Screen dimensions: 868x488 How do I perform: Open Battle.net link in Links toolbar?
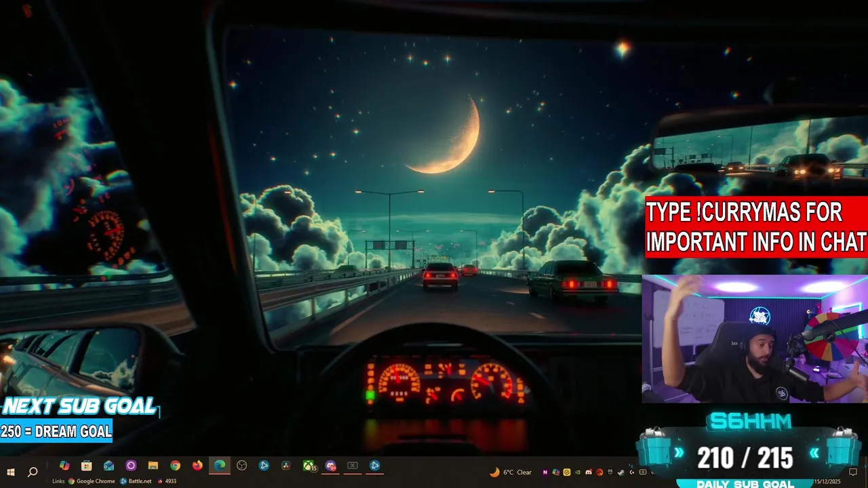pos(136,481)
